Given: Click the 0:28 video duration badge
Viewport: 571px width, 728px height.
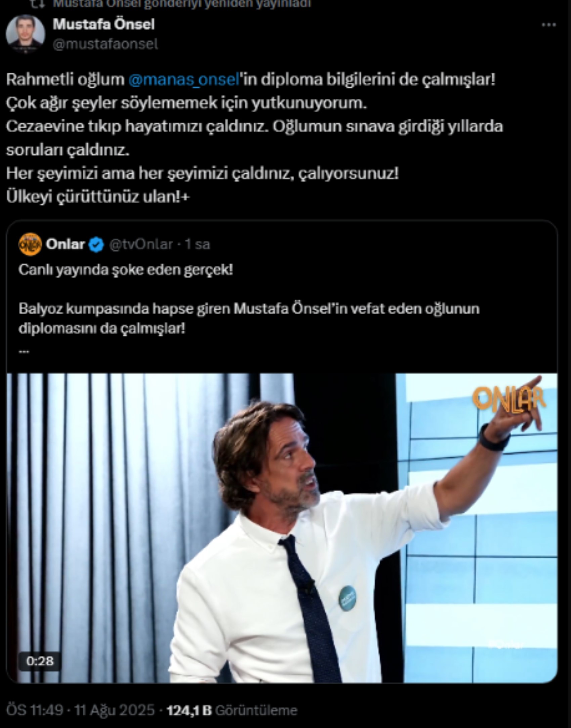Looking at the screenshot, I should pos(40,661).
